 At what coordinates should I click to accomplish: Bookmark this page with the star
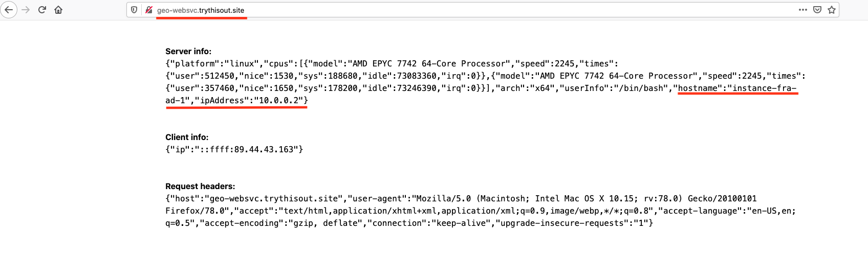pos(832,10)
